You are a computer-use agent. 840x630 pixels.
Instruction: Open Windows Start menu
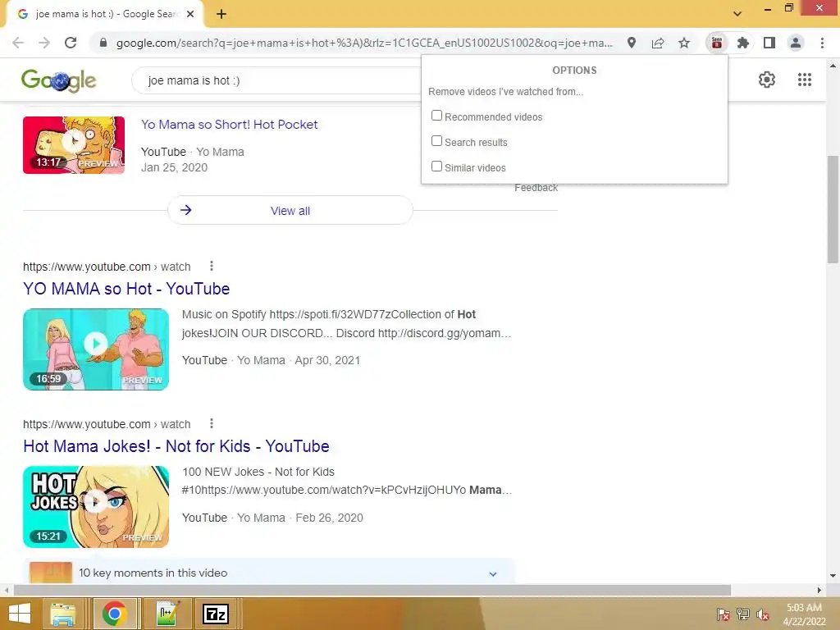(20, 614)
